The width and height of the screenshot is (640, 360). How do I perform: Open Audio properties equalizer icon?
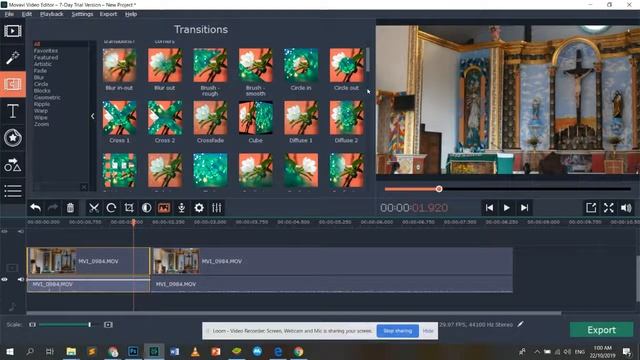tap(217, 208)
